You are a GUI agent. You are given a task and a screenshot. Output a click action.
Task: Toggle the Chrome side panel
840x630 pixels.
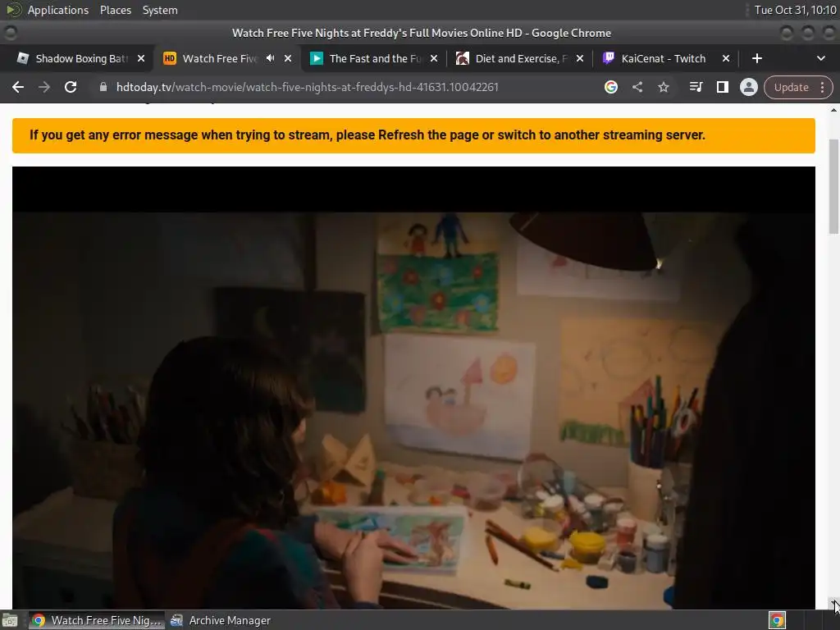point(722,87)
